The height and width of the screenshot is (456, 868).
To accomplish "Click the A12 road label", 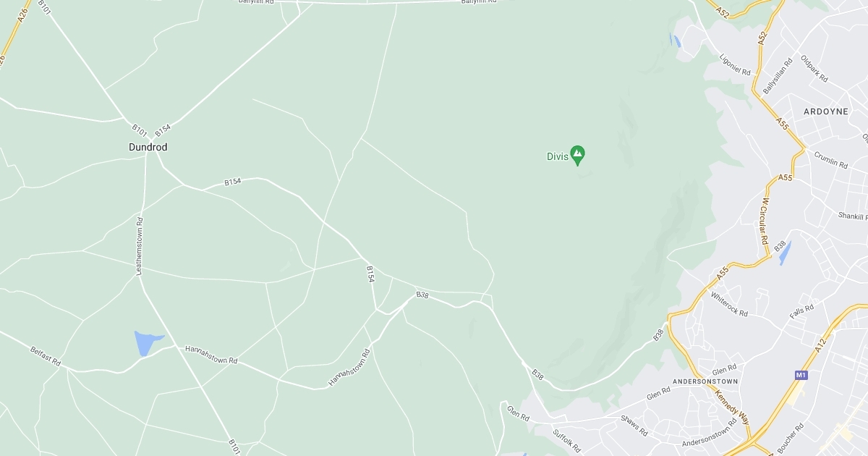I will pos(820,345).
